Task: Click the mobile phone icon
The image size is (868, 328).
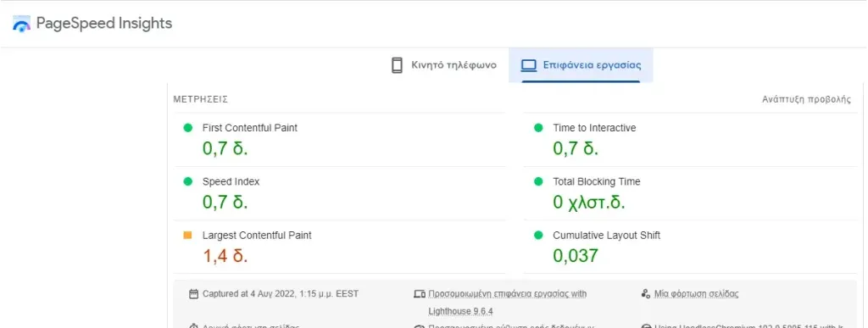Action: pos(397,65)
